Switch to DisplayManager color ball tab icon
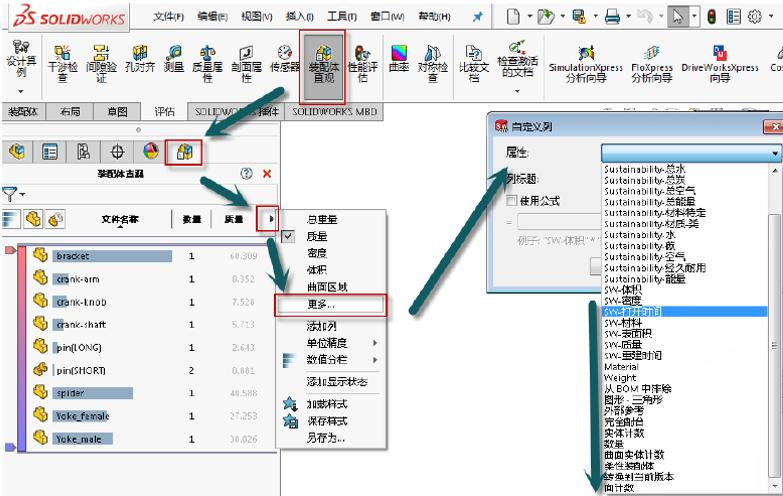This screenshot has width=783, height=496. pos(150,151)
